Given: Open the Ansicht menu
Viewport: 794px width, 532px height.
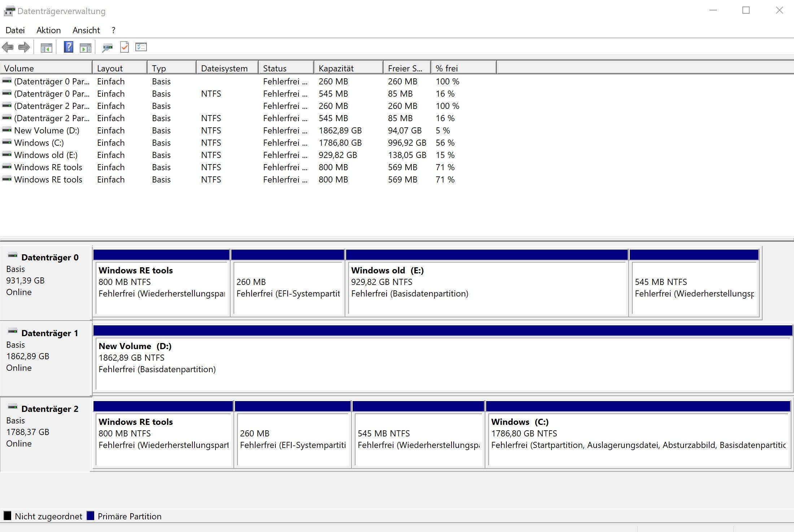Looking at the screenshot, I should click(86, 30).
